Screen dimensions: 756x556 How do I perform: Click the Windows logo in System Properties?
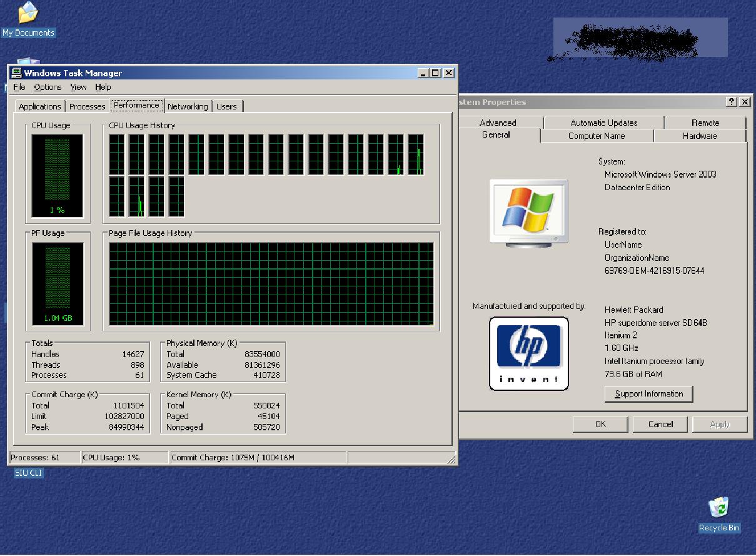pyautogui.click(x=529, y=213)
